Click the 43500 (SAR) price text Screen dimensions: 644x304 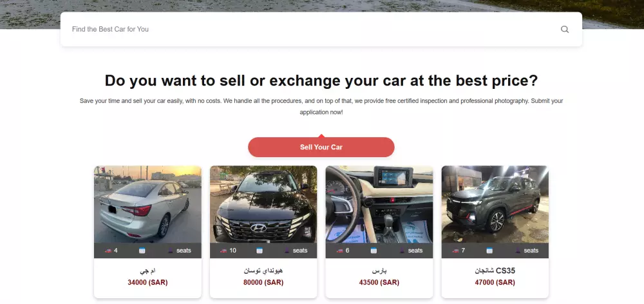coord(379,283)
